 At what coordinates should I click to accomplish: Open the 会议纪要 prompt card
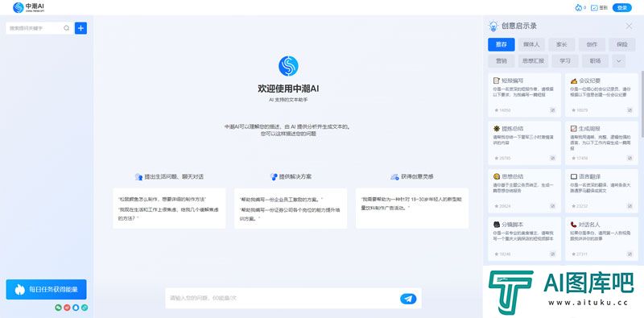coord(601,95)
